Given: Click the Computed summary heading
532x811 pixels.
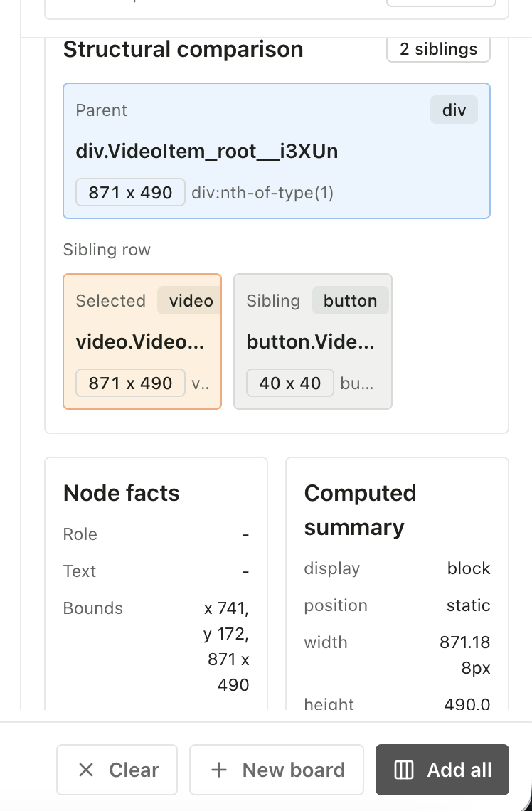Looking at the screenshot, I should [x=361, y=510].
